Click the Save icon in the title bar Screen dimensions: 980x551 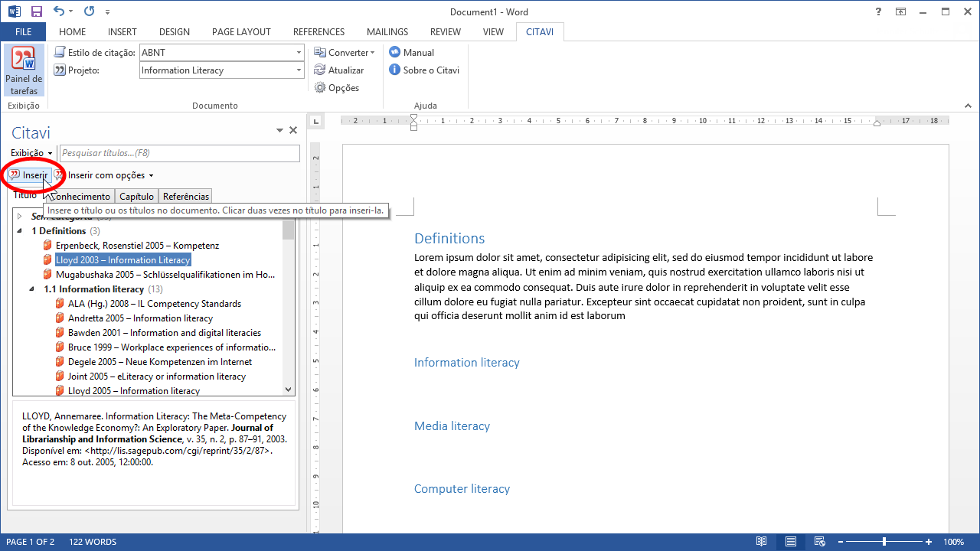click(37, 11)
